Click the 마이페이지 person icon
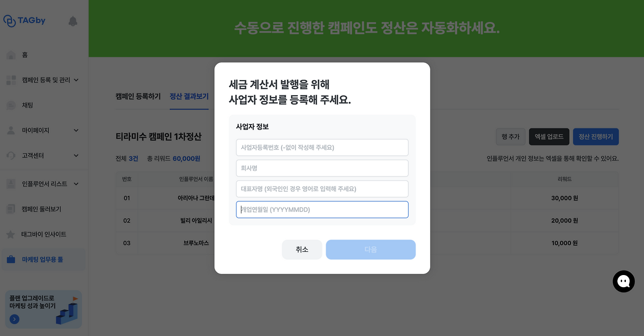The width and height of the screenshot is (644, 336). (11, 130)
